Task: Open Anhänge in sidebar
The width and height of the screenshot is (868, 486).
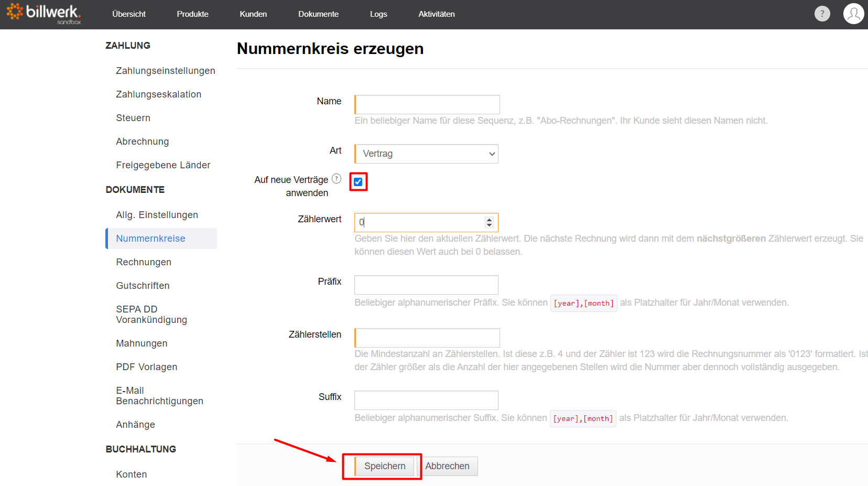Action: (x=135, y=425)
